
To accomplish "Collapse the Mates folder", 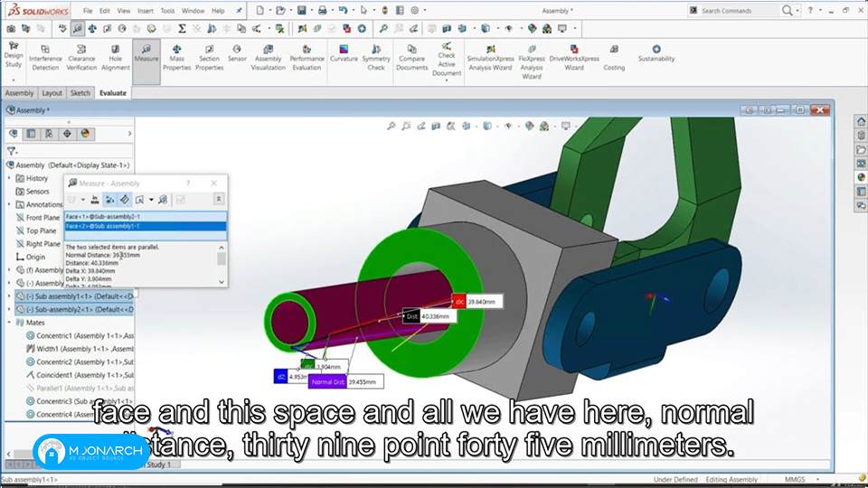I will pyautogui.click(x=9, y=322).
